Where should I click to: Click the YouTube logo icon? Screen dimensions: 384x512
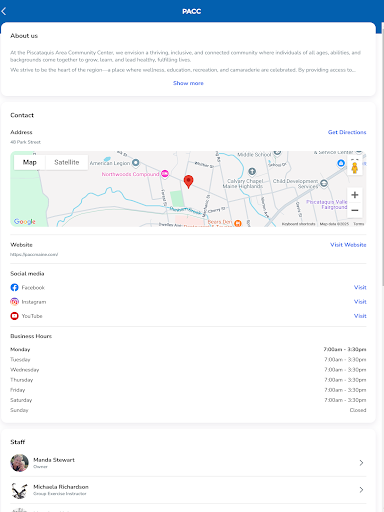[14, 316]
